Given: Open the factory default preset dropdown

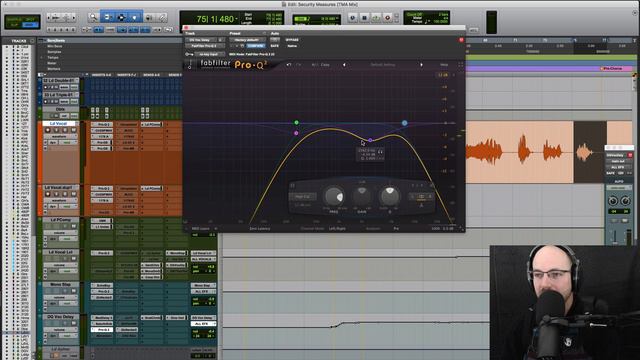Looking at the screenshot, I should (247, 40).
